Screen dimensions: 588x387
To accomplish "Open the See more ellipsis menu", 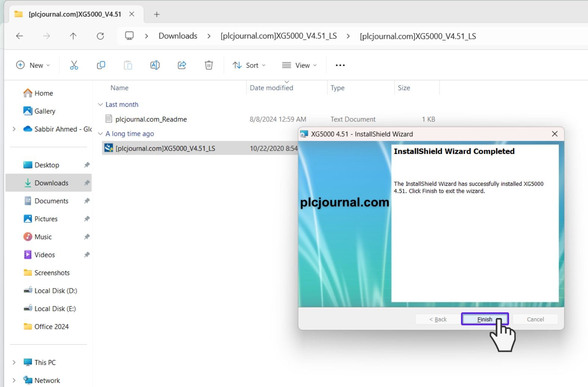I will point(340,65).
